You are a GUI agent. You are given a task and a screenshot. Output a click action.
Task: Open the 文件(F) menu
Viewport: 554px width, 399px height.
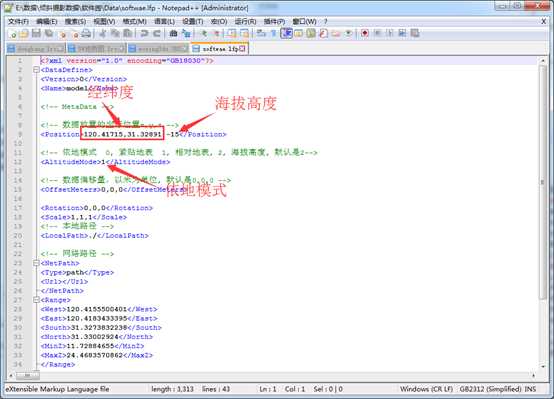pos(18,22)
